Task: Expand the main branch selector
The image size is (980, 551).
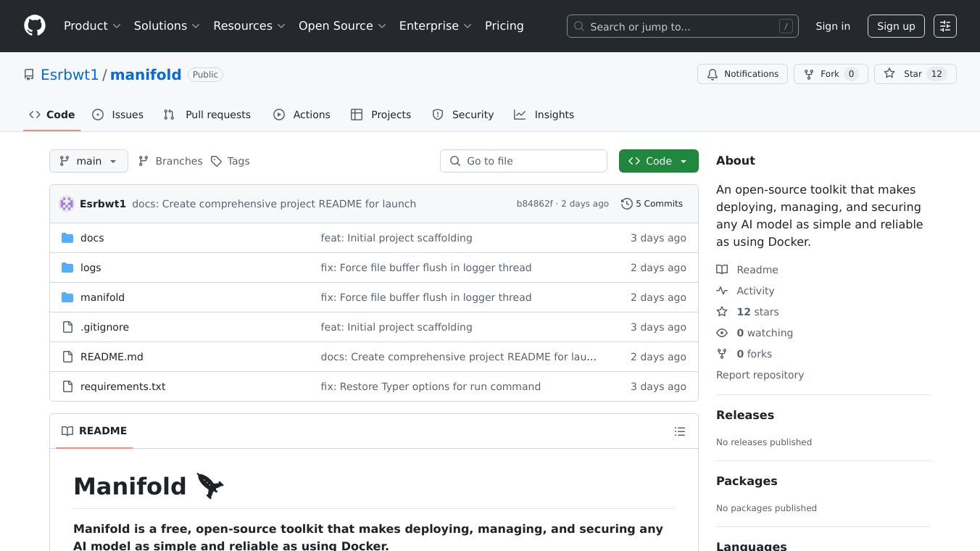Action: click(88, 161)
